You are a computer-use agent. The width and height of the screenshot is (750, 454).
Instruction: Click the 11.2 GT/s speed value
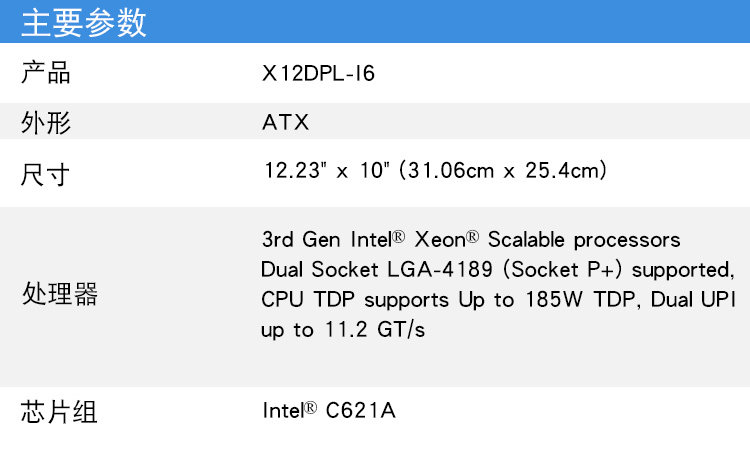[x=373, y=330]
